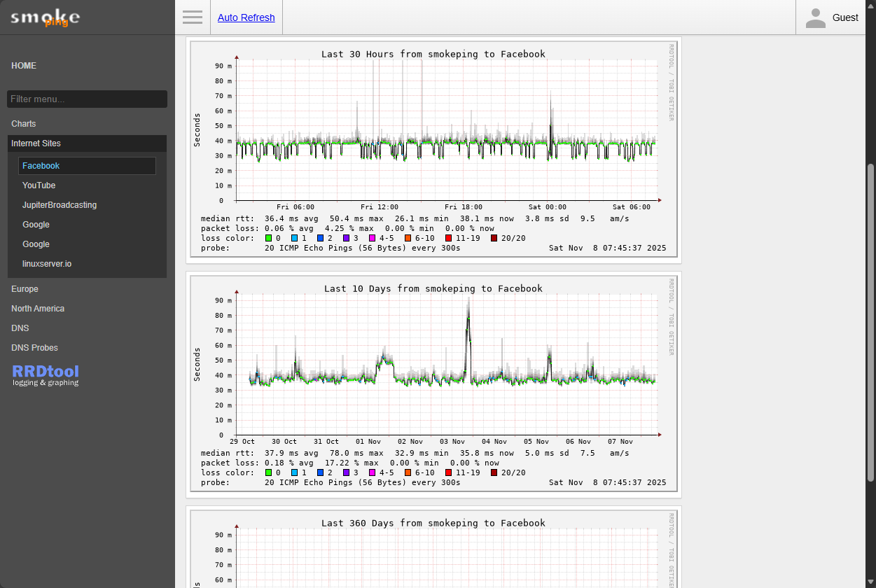Open the DNS Probes section
The width and height of the screenshot is (876, 588).
pyautogui.click(x=34, y=347)
